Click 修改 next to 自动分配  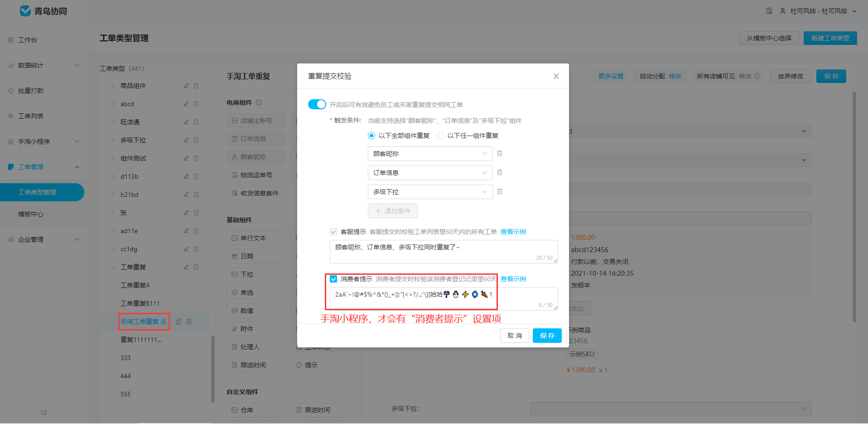[x=675, y=76]
